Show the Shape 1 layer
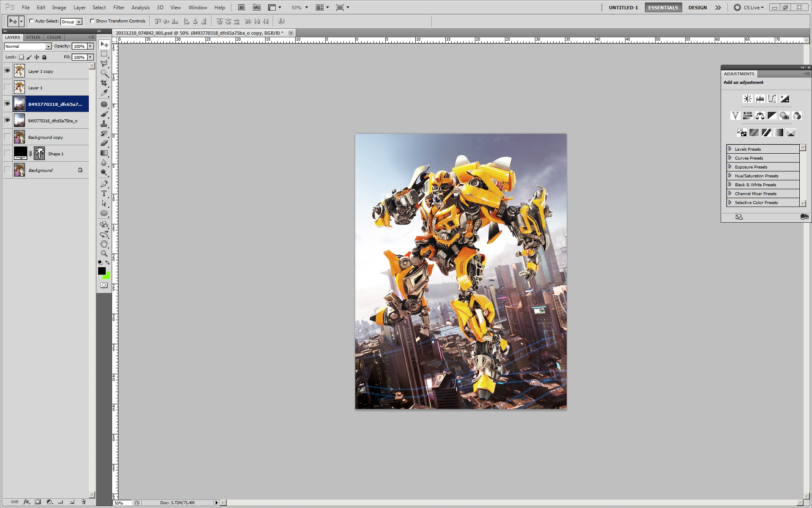This screenshot has height=508, width=812. point(7,153)
